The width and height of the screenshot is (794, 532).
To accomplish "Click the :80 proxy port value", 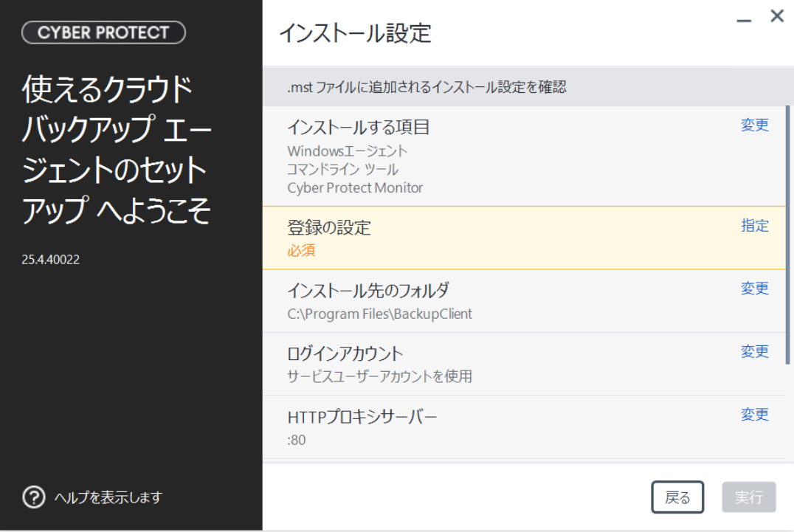I will (297, 440).
